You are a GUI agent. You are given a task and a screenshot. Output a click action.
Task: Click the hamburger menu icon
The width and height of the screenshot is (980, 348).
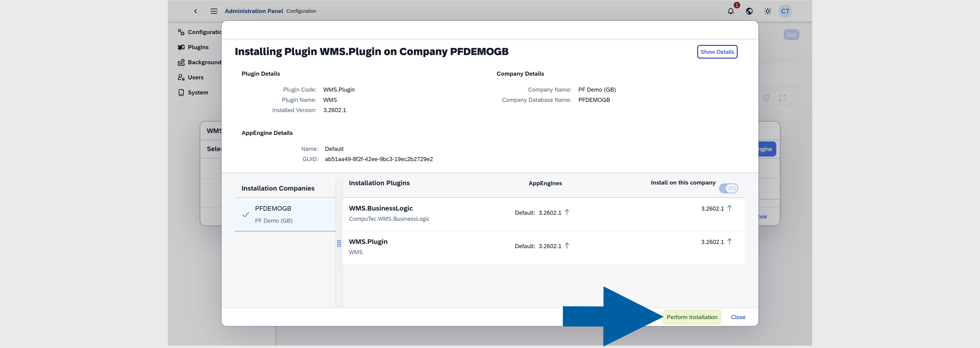tap(214, 11)
